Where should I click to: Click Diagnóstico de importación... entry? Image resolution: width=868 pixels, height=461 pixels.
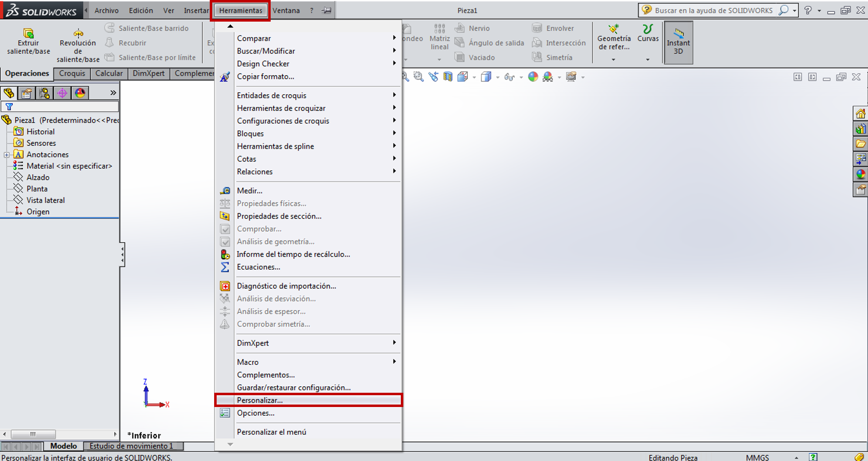click(x=308, y=286)
